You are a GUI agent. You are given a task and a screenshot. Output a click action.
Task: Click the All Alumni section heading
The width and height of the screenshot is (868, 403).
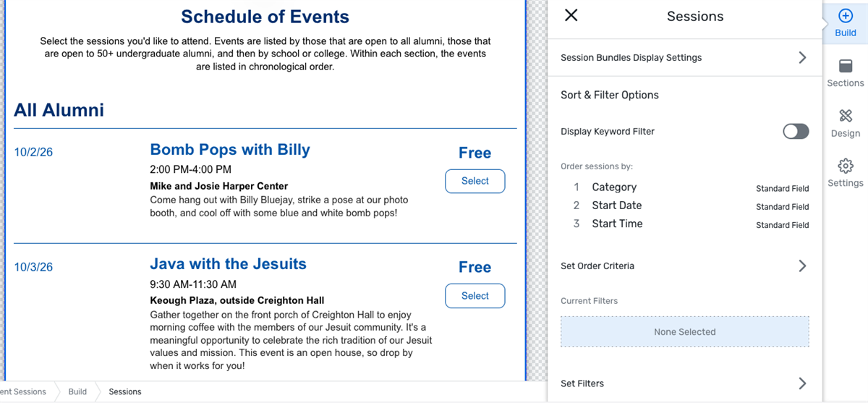click(59, 110)
